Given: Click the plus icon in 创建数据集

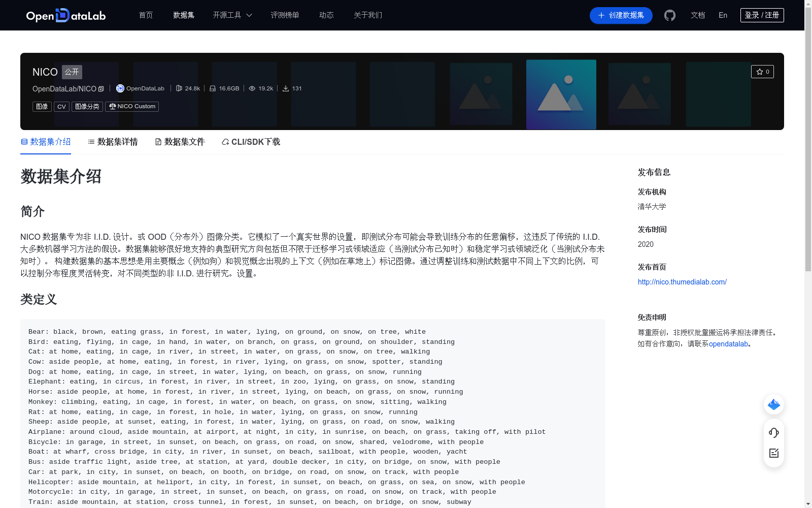Looking at the screenshot, I should [601, 15].
